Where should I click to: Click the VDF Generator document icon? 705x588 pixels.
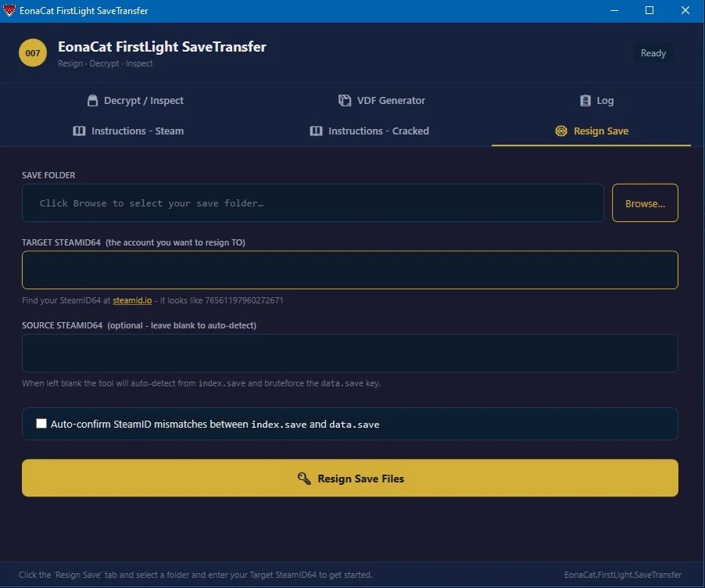click(345, 100)
